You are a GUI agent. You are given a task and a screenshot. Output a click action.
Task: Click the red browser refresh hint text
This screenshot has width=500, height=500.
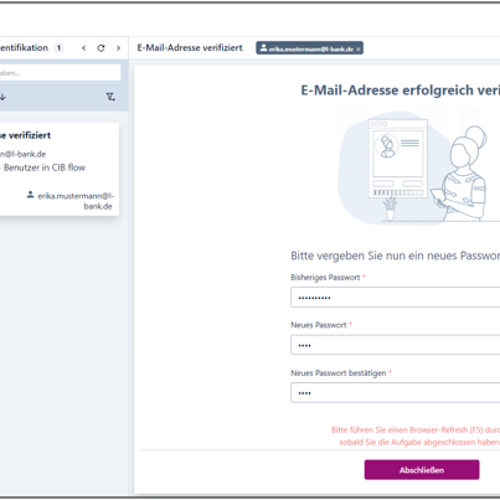416,436
